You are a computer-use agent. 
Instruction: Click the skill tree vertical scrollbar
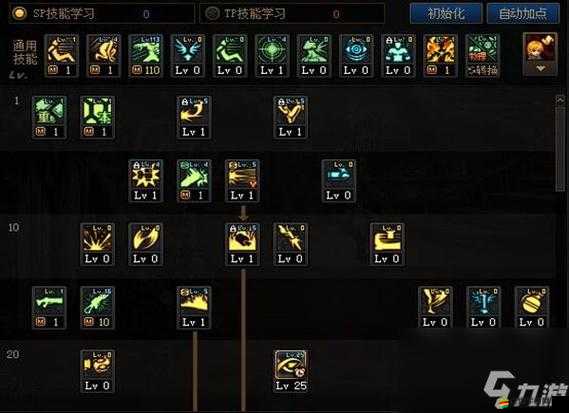click(560, 143)
